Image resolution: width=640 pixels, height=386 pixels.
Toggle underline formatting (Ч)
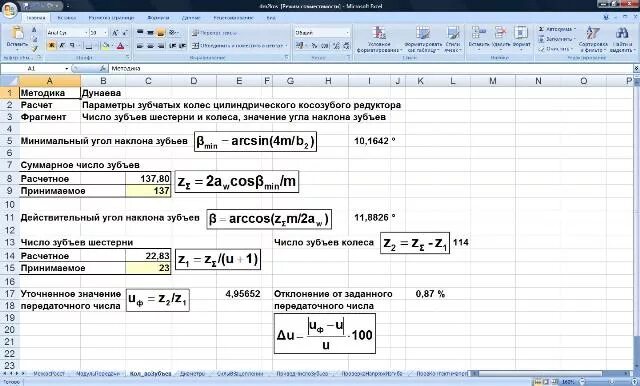(72, 46)
